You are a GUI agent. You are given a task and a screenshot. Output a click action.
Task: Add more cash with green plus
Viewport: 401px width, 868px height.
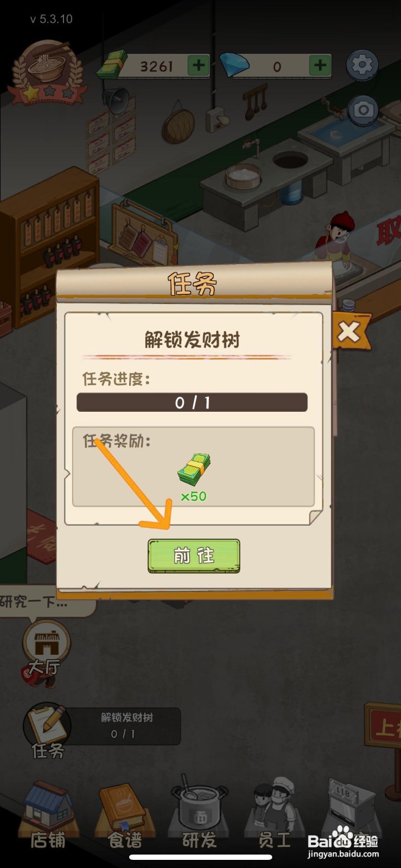click(x=199, y=66)
